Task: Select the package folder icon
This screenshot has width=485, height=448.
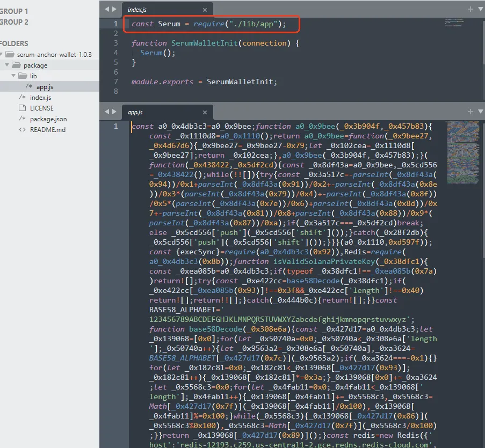Action: tap(16, 65)
